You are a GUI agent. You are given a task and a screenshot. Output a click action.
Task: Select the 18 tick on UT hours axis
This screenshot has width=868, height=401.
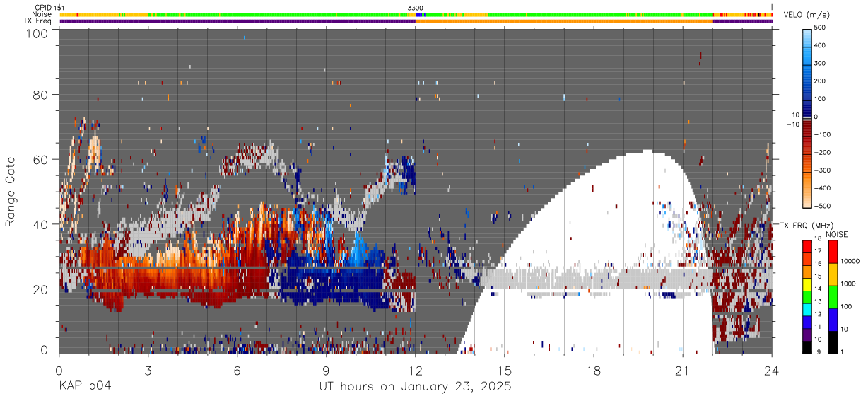tap(594, 370)
